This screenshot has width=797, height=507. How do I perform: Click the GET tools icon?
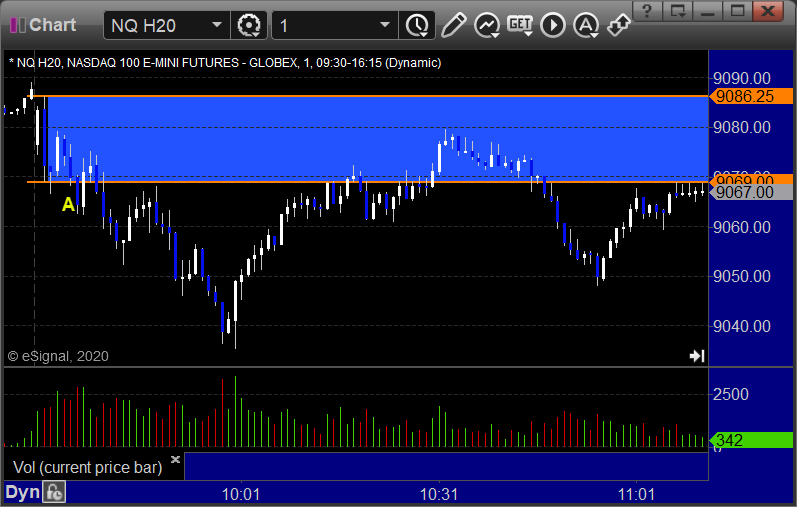[519, 25]
